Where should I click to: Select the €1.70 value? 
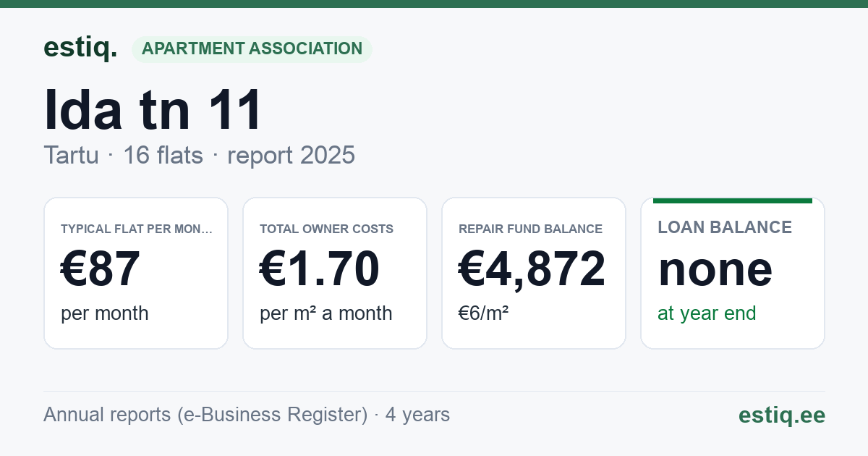(x=320, y=269)
